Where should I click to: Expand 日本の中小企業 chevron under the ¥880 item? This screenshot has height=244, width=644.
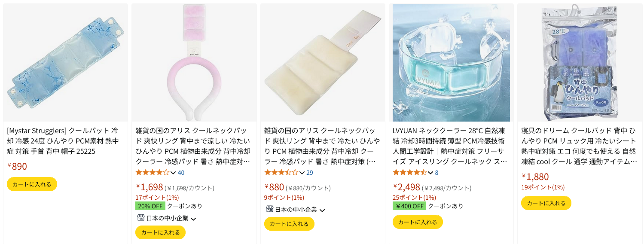322,210
